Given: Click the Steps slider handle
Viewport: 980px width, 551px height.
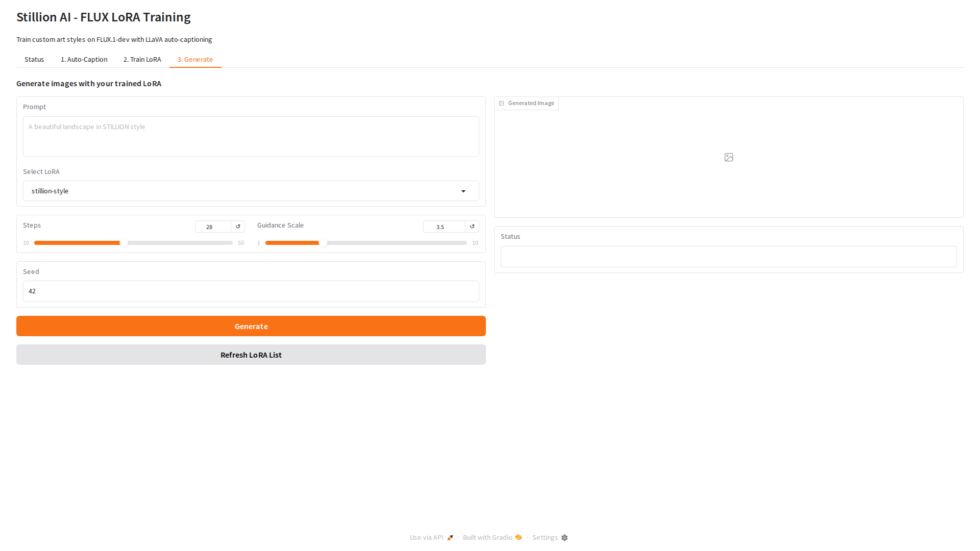Looking at the screenshot, I should tap(124, 243).
